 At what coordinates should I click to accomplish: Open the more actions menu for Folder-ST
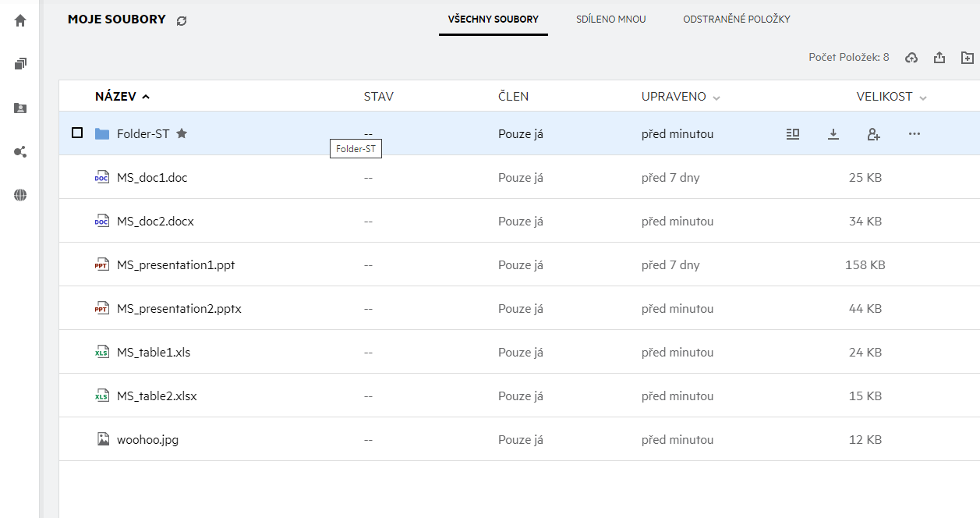click(x=915, y=133)
